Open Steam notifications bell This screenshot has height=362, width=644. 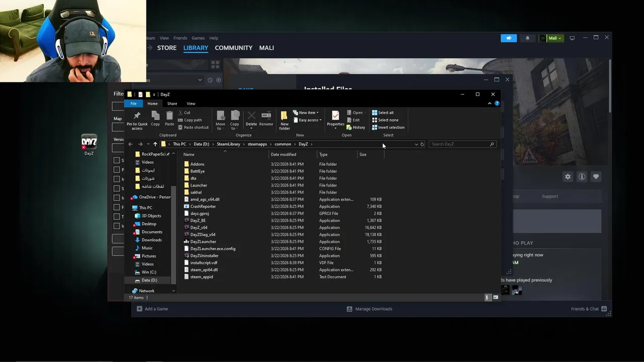[527, 38]
